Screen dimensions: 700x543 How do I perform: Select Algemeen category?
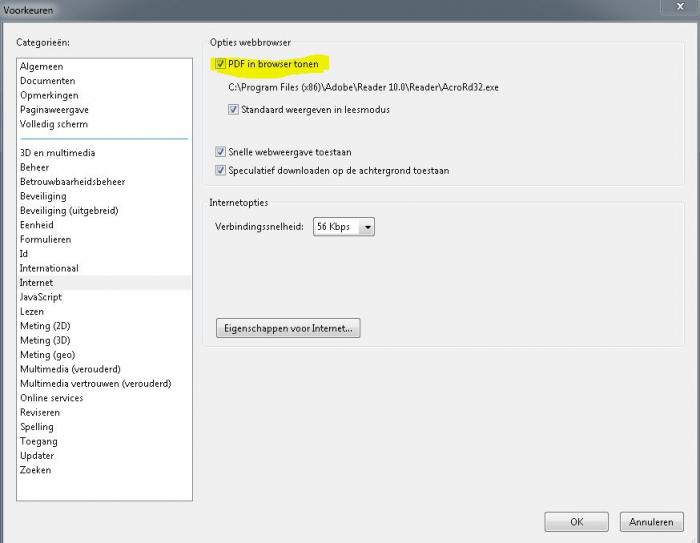pos(42,67)
